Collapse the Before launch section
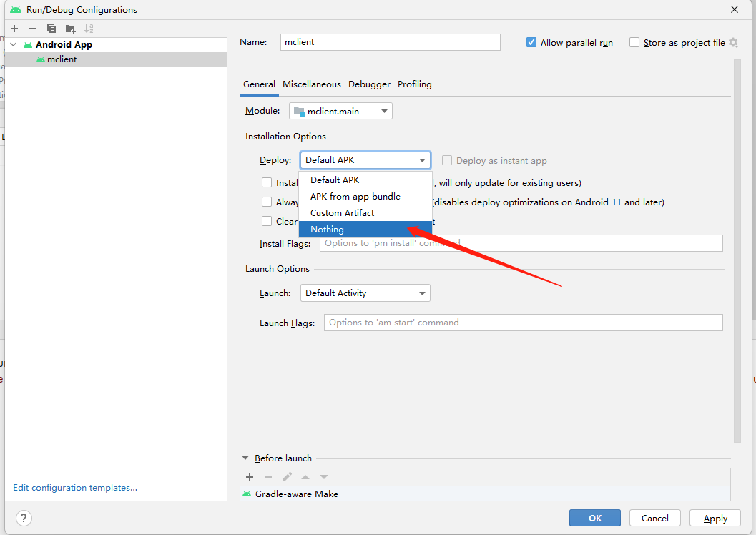The image size is (756, 535). 245,458
